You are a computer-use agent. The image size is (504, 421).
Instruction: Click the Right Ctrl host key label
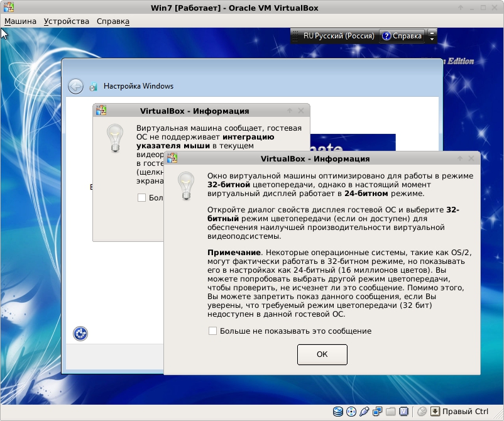click(x=465, y=412)
